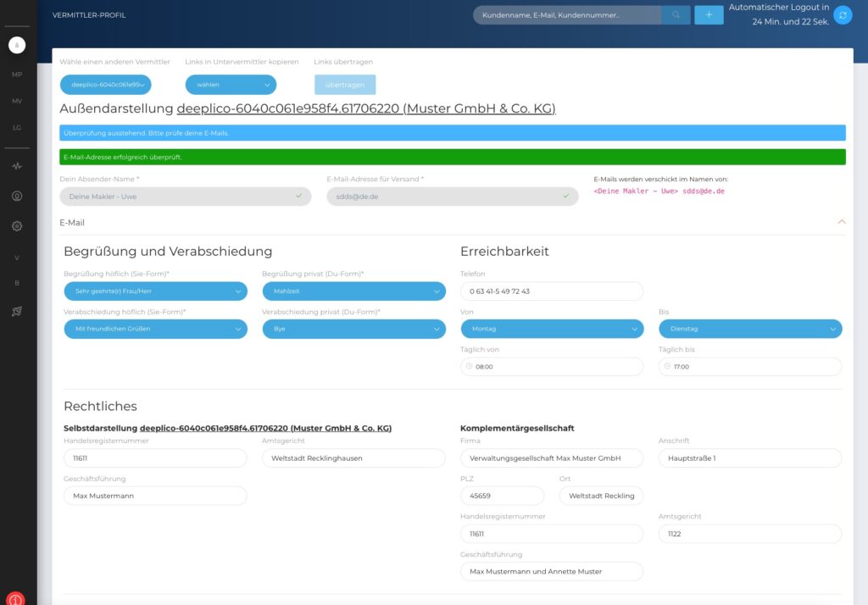Click the 'übertragen' button

pyautogui.click(x=344, y=85)
